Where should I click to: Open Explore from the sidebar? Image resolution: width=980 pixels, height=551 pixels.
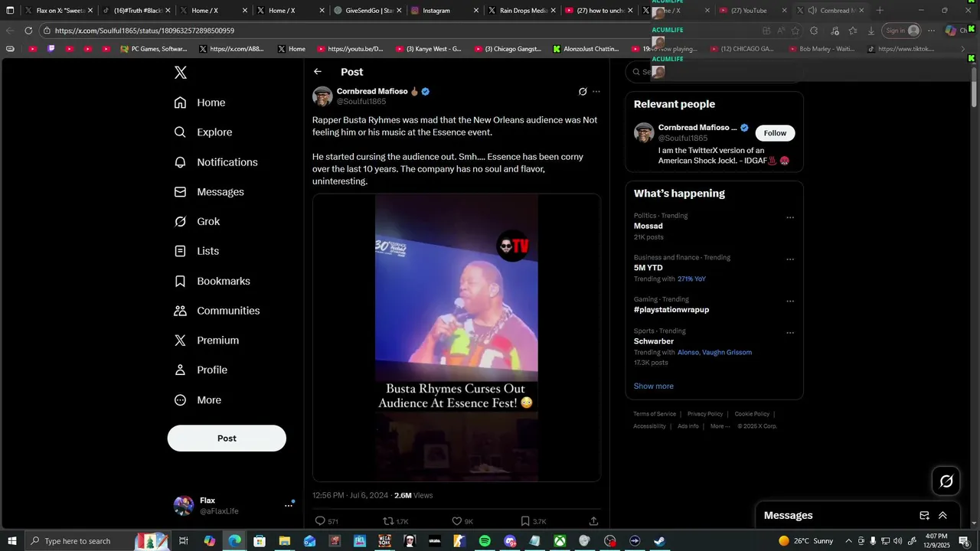point(203,132)
